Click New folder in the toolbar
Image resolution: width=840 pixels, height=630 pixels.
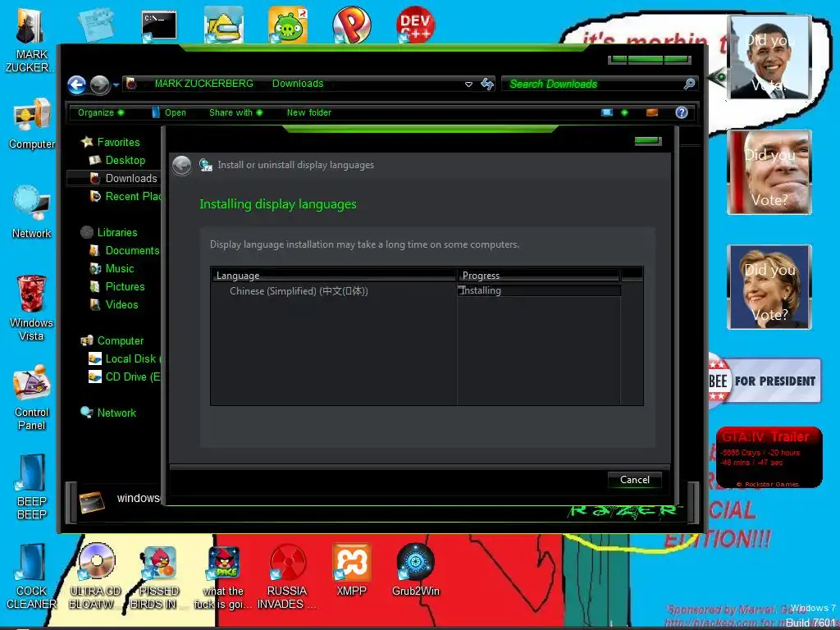(309, 112)
